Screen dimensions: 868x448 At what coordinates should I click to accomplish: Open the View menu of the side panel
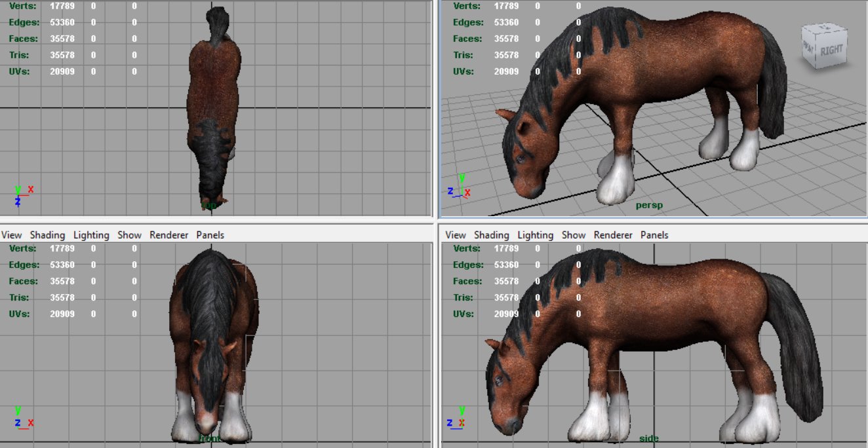click(456, 235)
